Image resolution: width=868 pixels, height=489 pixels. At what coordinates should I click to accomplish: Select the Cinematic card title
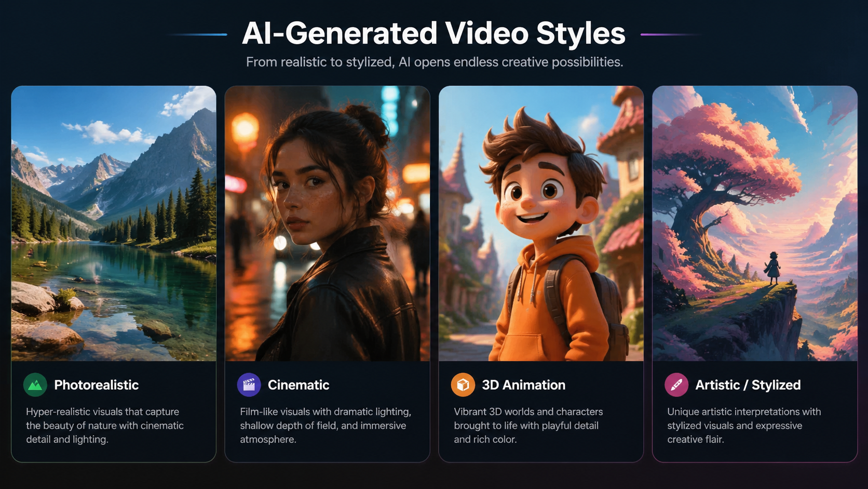[x=299, y=385]
